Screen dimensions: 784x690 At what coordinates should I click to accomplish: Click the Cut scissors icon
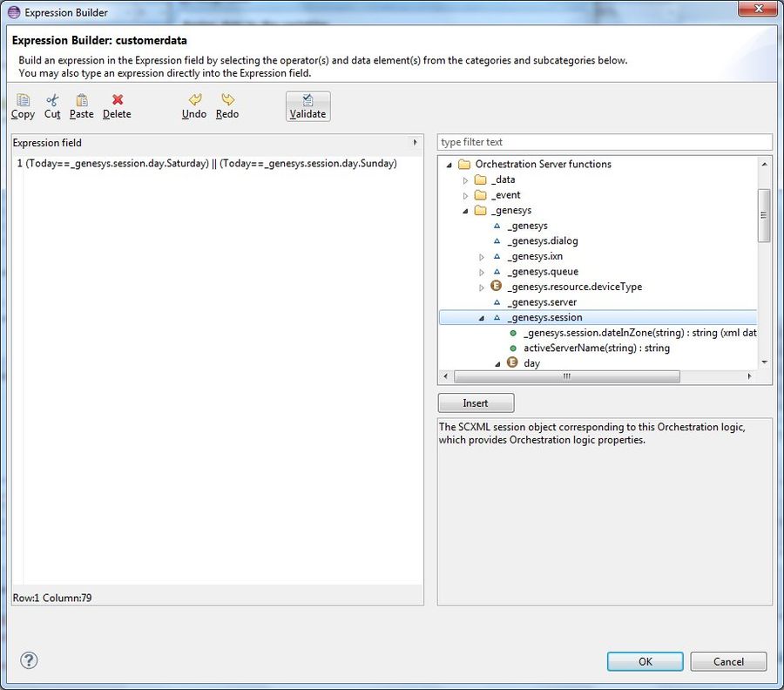tap(52, 99)
